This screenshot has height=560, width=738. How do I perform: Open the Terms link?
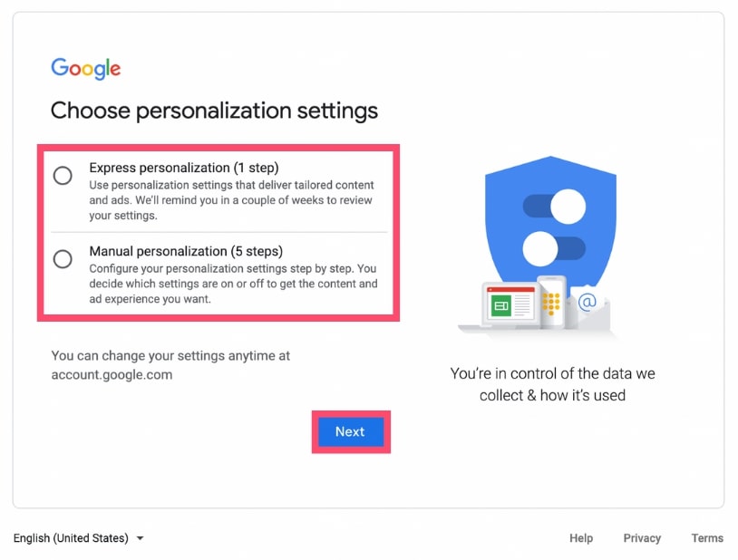point(707,537)
